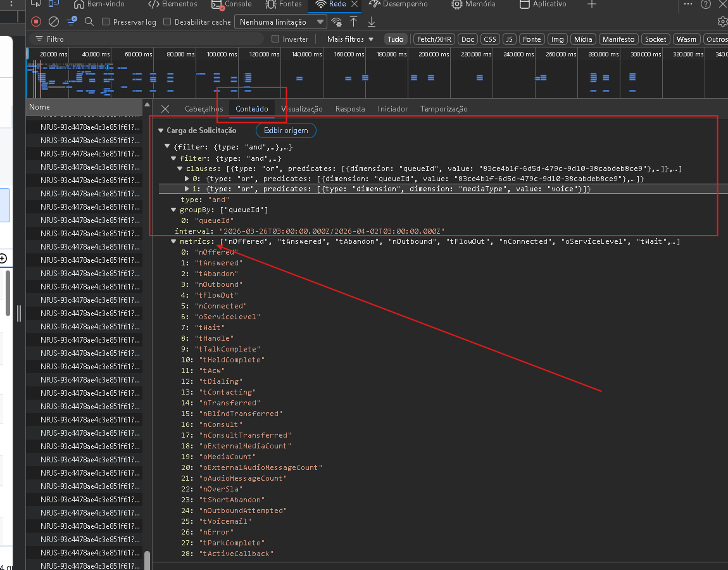Import HAR file with upload arrow

[354, 22]
